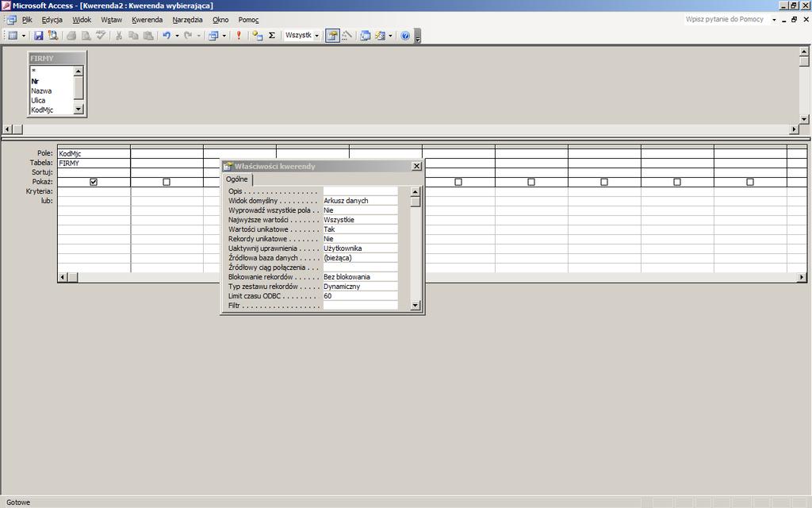812x508 pixels.
Task: Click the Print icon
Action: pos(71,35)
